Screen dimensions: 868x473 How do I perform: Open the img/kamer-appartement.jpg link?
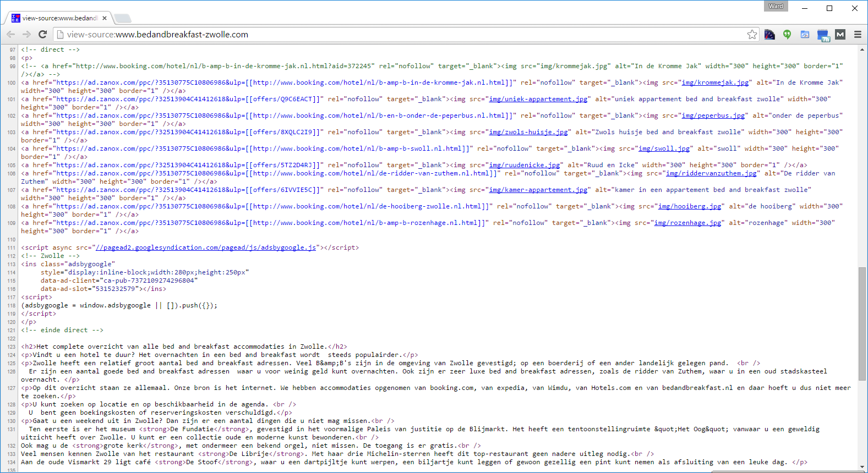[x=538, y=190]
